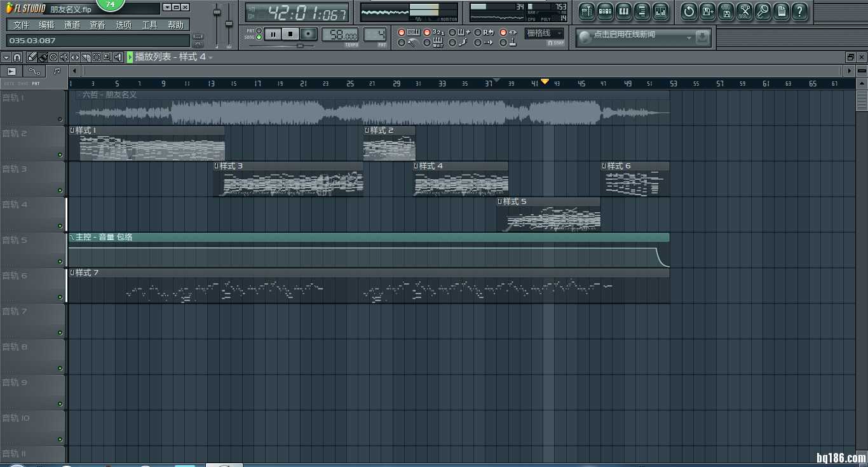Select the pencil draw tool
This screenshot has height=467, width=868.
(x=32, y=57)
